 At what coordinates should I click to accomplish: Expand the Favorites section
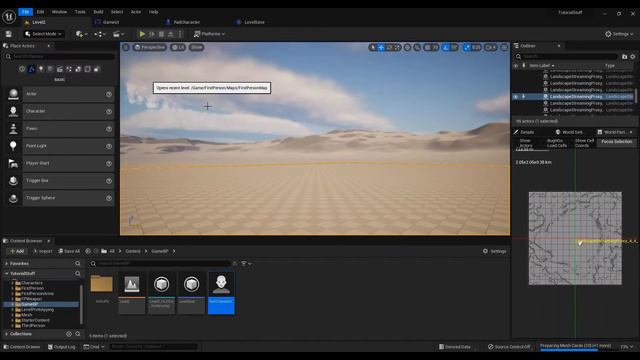pos(7,264)
